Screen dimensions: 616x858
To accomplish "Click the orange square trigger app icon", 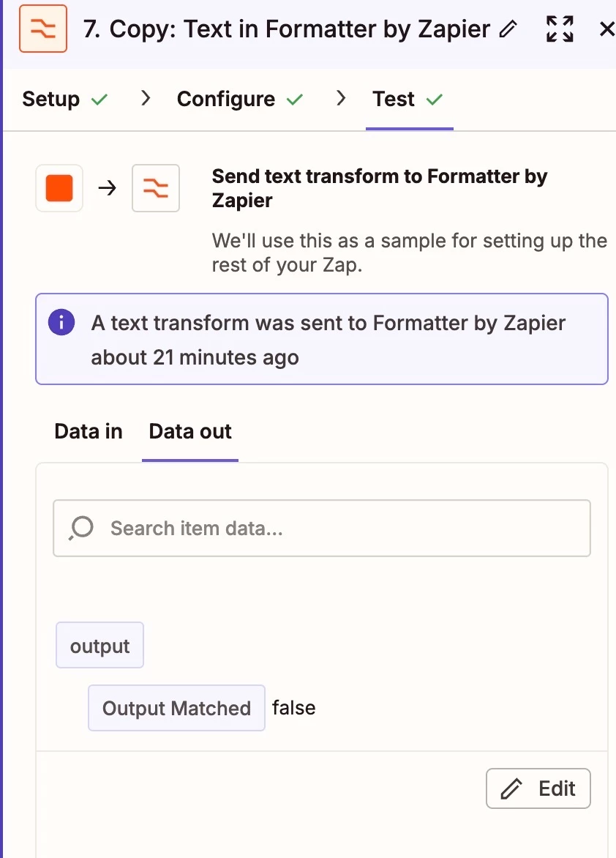I will pyautogui.click(x=59, y=188).
